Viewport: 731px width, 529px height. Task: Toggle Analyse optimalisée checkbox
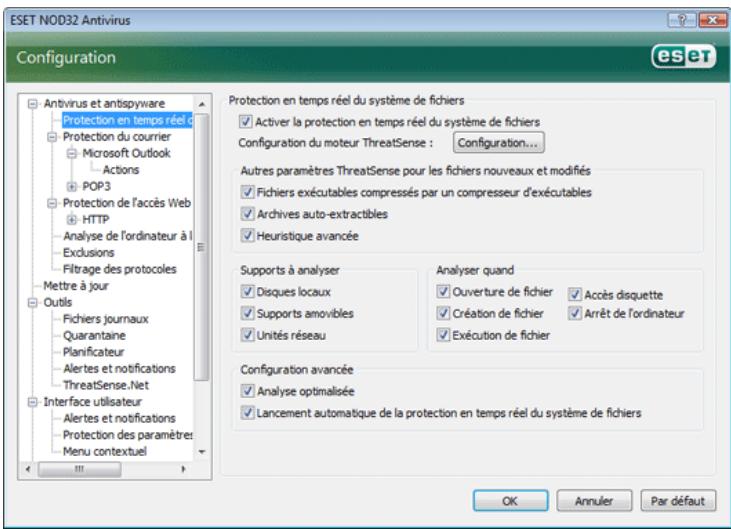click(x=248, y=391)
